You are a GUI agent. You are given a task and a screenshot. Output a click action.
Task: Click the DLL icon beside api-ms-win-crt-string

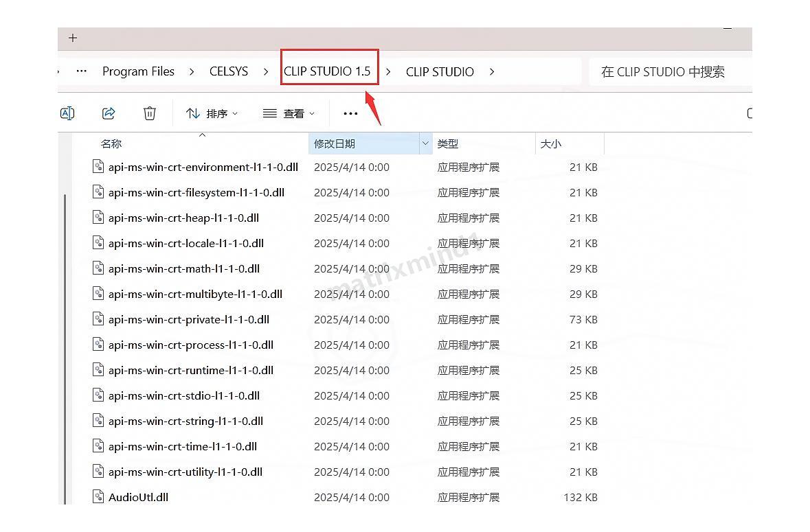[98, 420]
